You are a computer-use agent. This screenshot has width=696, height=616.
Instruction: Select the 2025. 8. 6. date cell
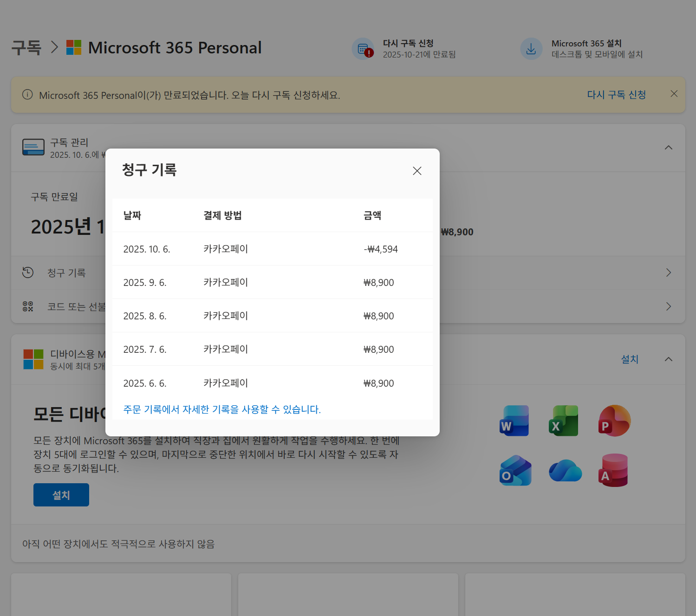[x=145, y=316]
